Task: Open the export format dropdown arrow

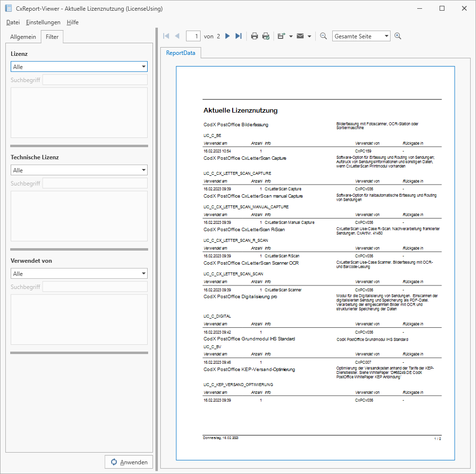Action: [291, 36]
